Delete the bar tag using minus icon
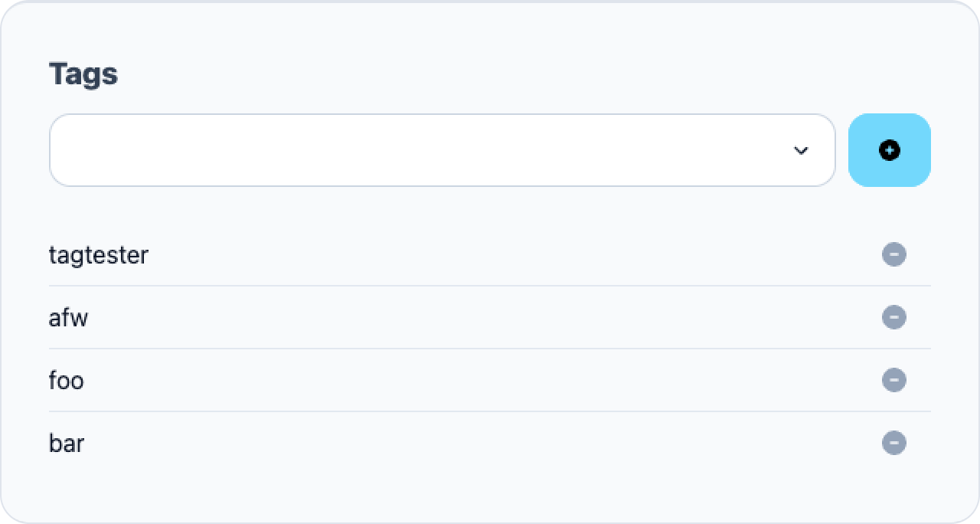980x524 pixels. tap(894, 443)
